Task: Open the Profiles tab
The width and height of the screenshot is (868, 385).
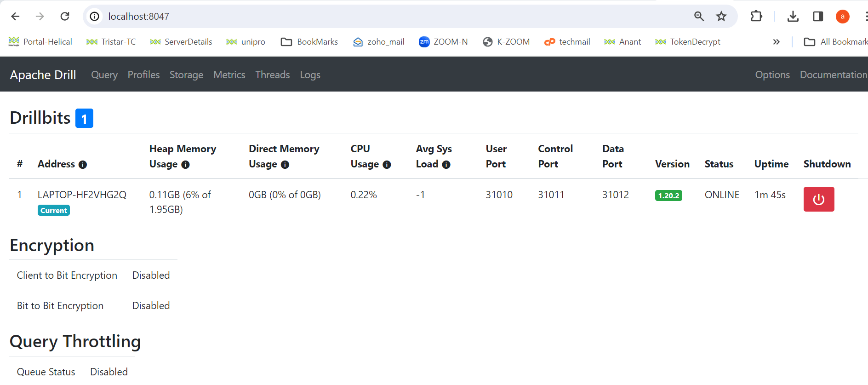Action: pos(144,75)
